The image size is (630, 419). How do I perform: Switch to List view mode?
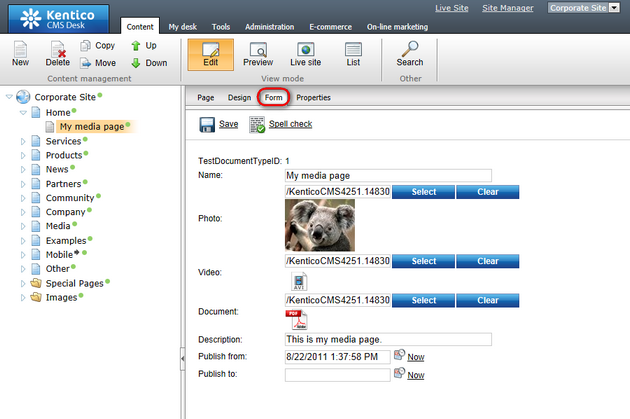coord(353,55)
